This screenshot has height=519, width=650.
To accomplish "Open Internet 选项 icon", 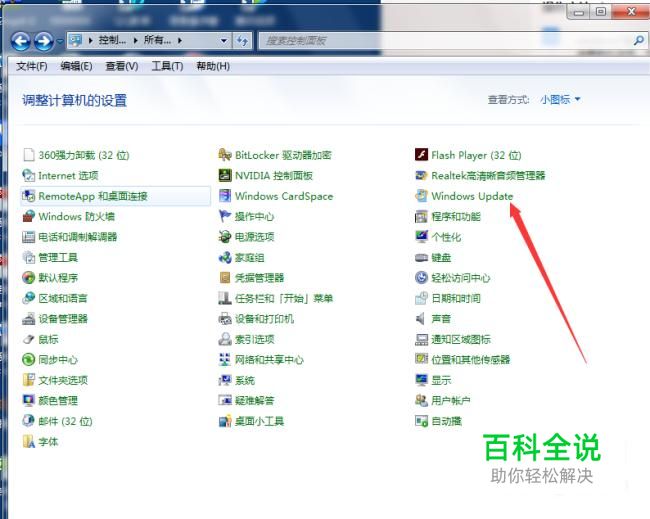I will pyautogui.click(x=29, y=176).
